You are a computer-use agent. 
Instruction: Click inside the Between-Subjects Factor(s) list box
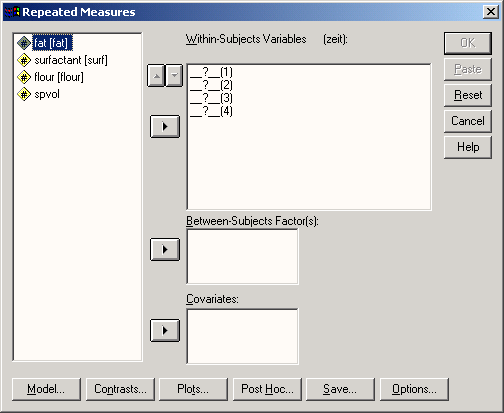point(242,256)
